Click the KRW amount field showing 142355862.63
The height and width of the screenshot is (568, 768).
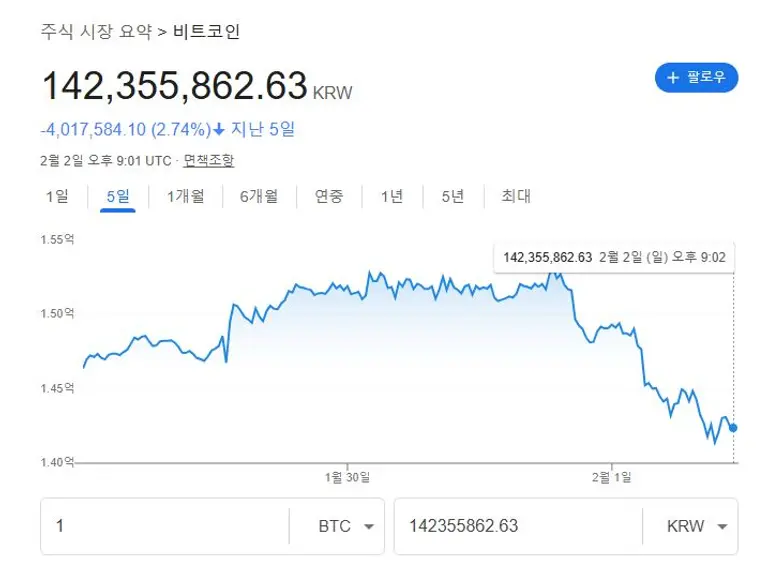tap(518, 526)
